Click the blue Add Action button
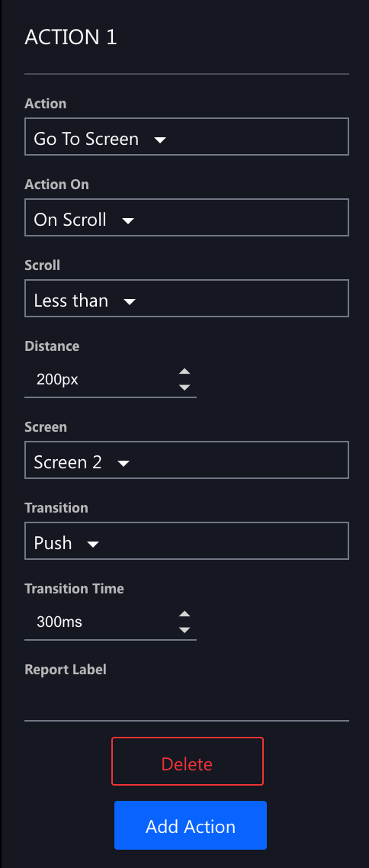 tap(191, 825)
